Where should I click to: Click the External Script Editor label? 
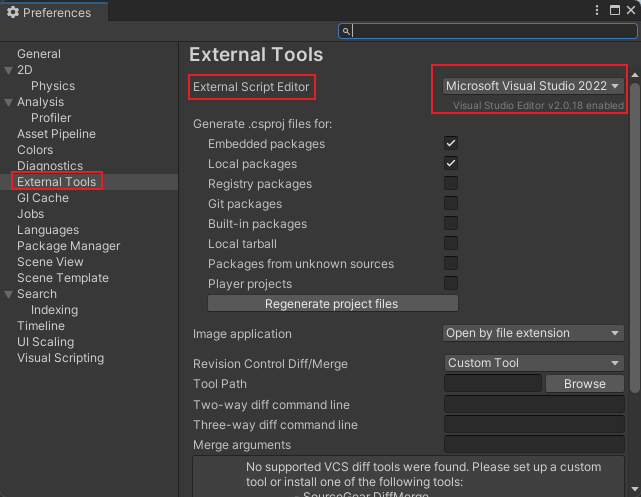click(251, 87)
